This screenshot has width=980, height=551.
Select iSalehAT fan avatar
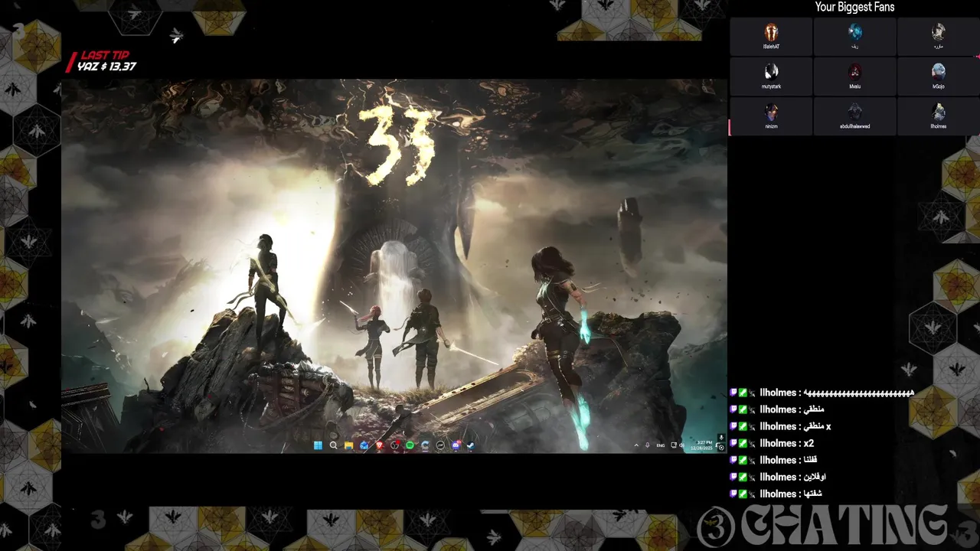[771, 33]
